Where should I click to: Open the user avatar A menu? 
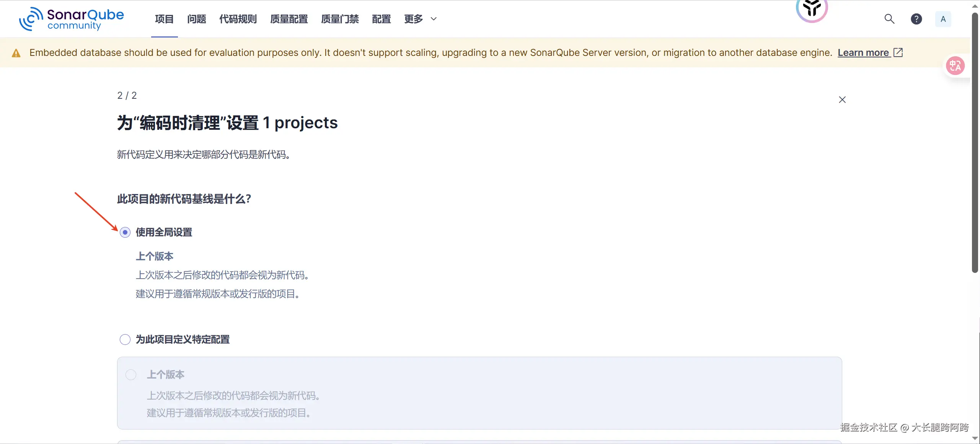[x=943, y=19]
